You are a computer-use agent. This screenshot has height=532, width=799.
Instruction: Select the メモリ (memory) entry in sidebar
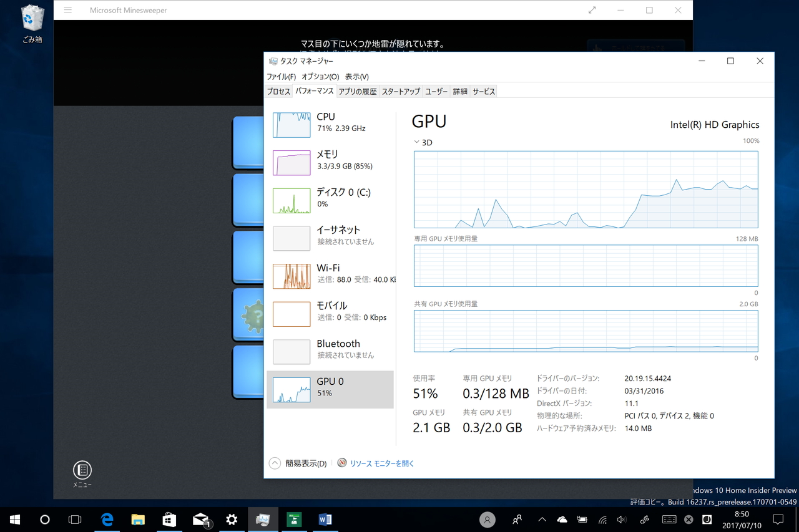pos(330,162)
